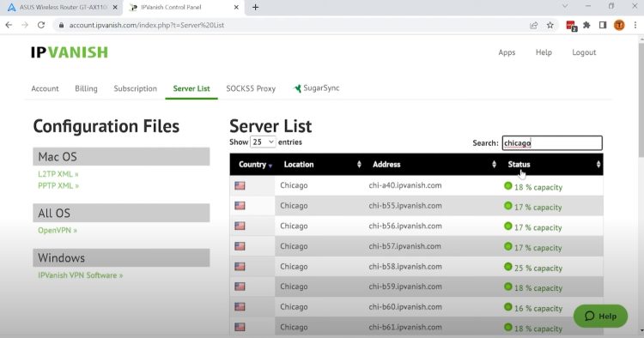This screenshot has height=338, width=644.
Task: Select address chi-b59.ipvanish.com
Action: tap(405, 287)
